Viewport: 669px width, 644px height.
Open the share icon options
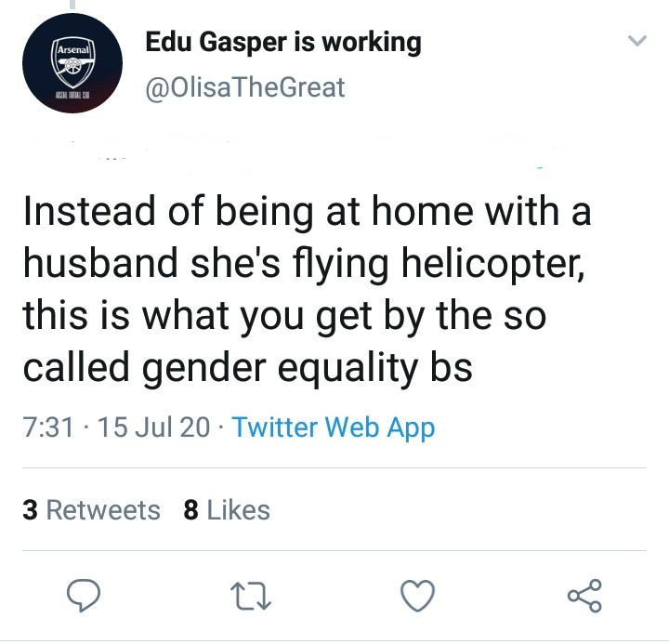point(585,595)
